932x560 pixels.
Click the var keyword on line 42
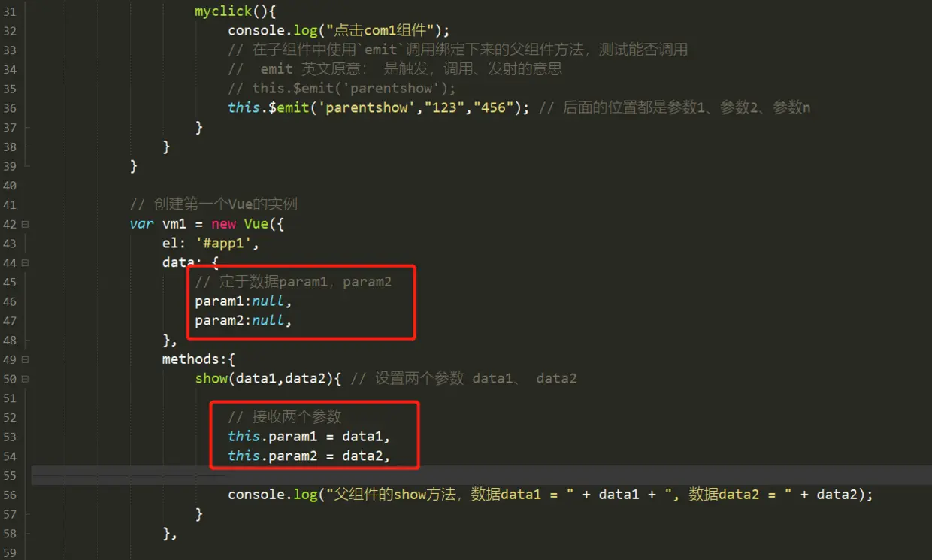(x=141, y=224)
